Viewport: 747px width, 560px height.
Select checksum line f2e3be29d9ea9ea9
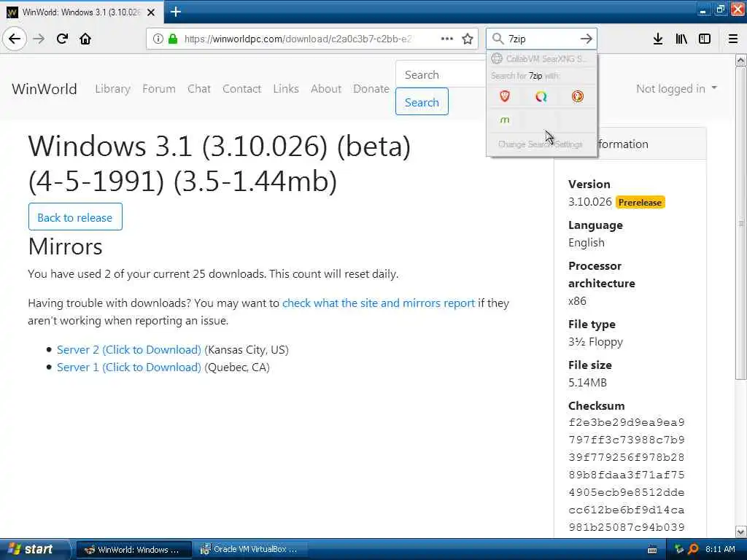coord(627,422)
